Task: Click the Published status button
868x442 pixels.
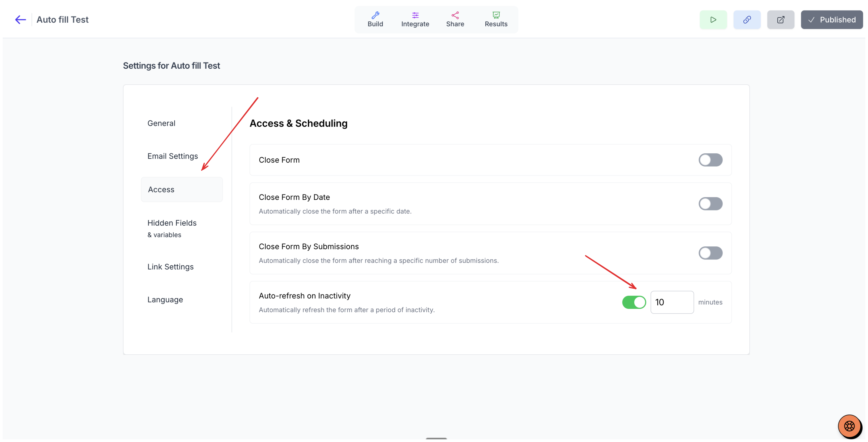Action: point(831,19)
